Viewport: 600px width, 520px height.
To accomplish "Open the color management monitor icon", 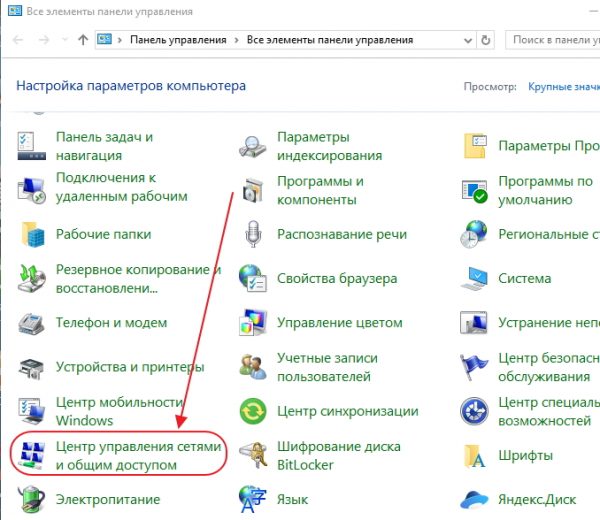I will click(x=253, y=323).
